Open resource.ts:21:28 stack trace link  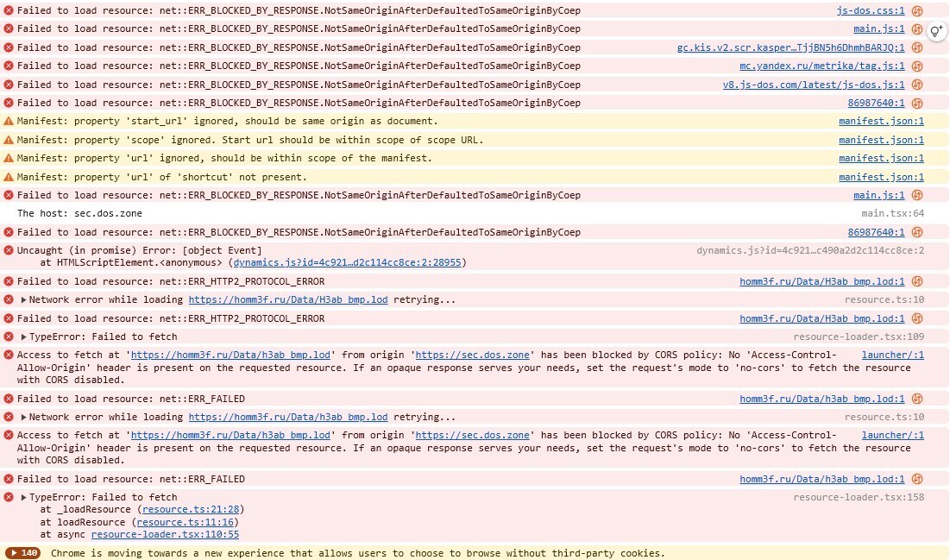(x=191, y=510)
